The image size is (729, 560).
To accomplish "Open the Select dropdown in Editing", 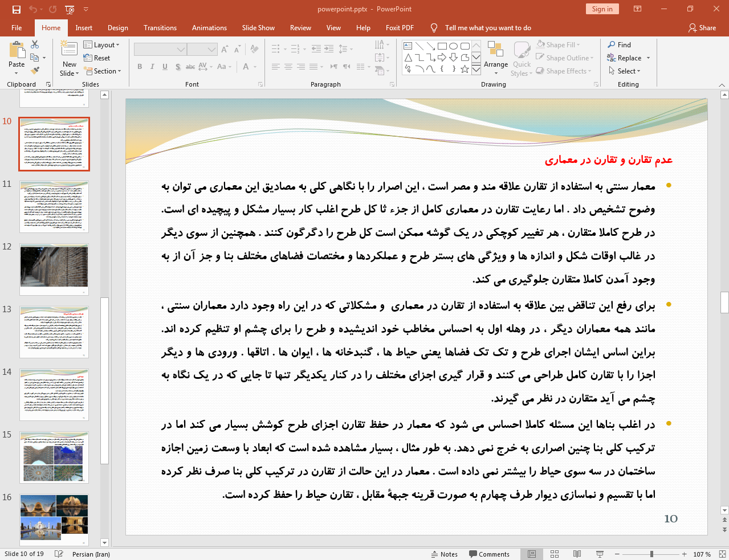I will click(624, 71).
